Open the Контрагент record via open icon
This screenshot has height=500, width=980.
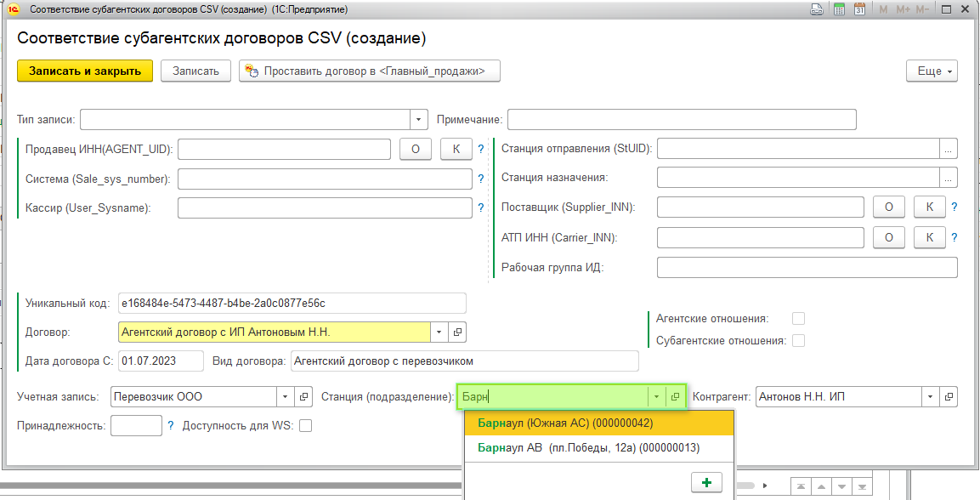coord(949,396)
